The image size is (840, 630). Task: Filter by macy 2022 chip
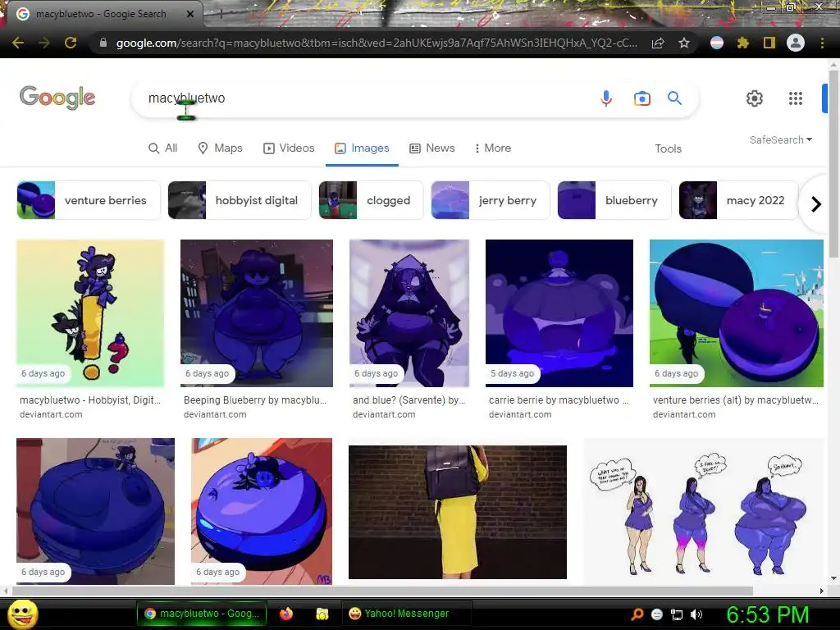[739, 200]
